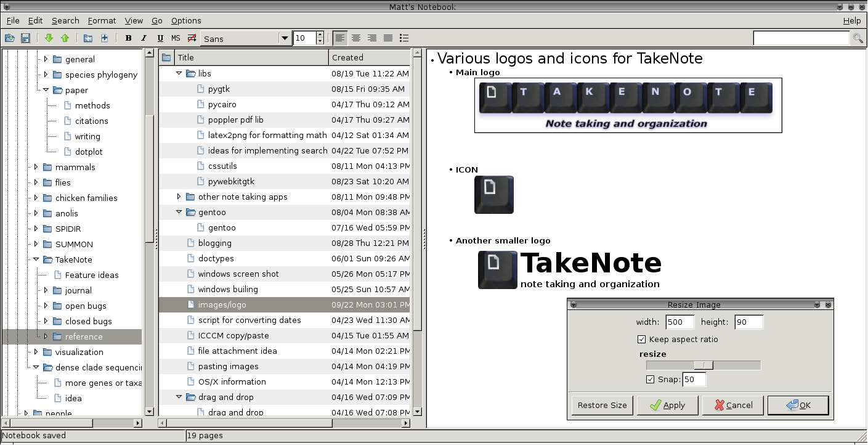Open the File menu
Image resolution: width=868 pixels, height=445 pixels.
click(13, 20)
